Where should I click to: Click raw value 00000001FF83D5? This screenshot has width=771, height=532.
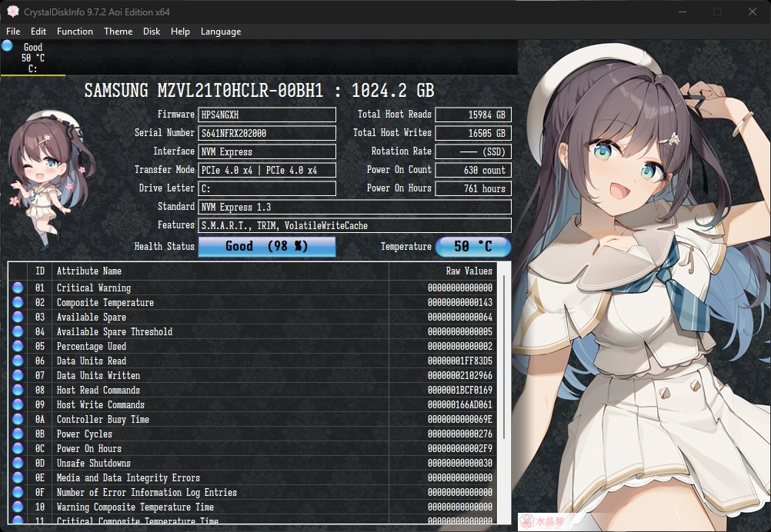pos(459,361)
